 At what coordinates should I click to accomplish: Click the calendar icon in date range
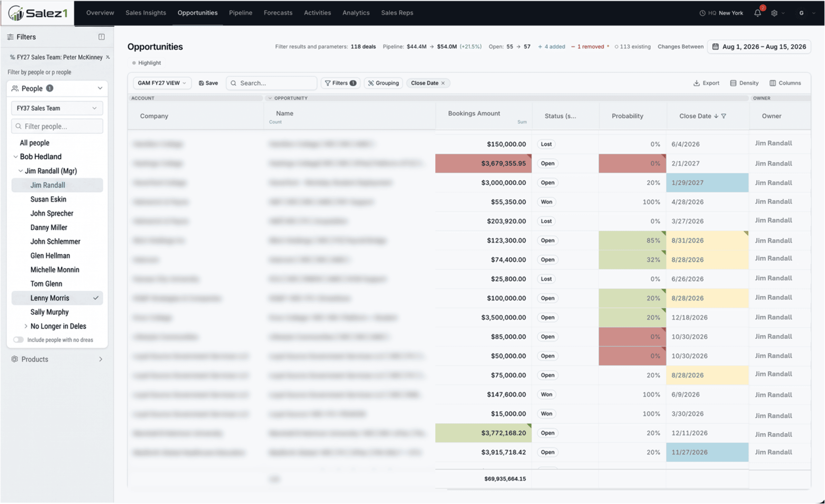click(715, 46)
